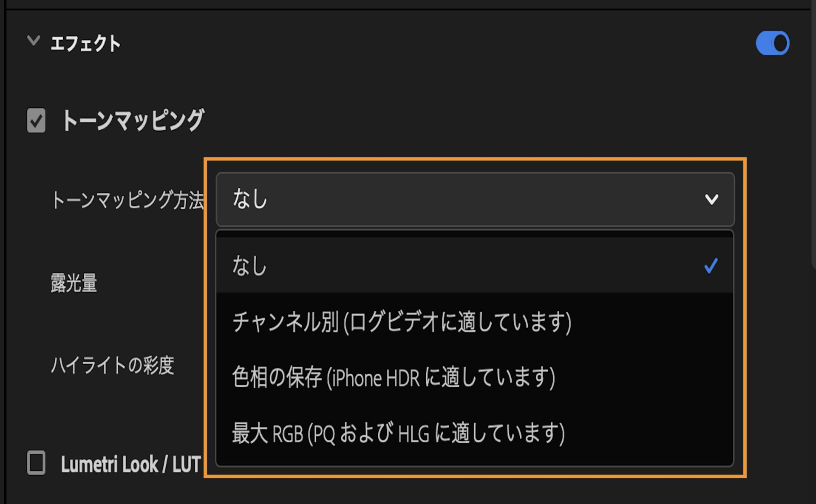Click the checked box icon beside トーンマッピング
This screenshot has width=816, height=504.
click(36, 120)
